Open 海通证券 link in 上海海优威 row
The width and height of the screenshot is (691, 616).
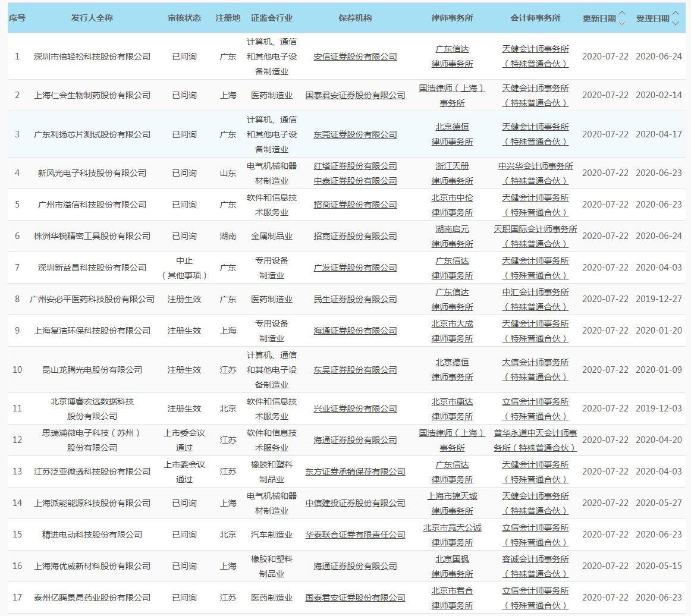tap(355, 566)
